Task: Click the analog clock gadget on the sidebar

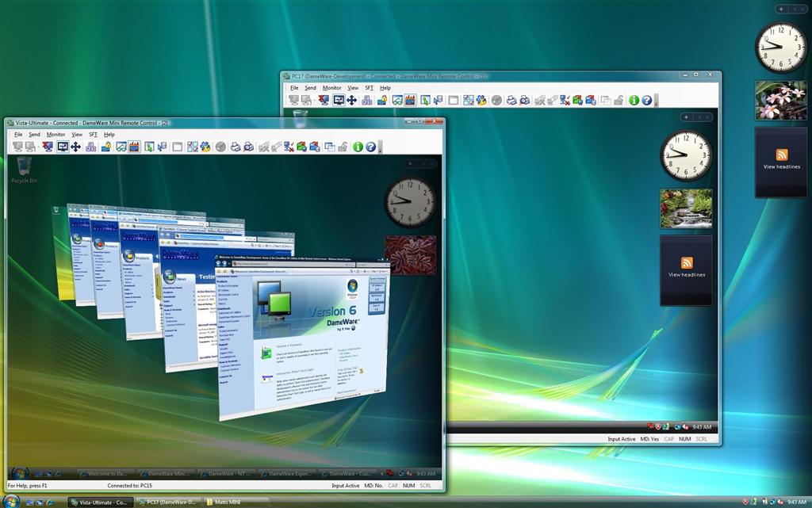Action: tap(780, 47)
